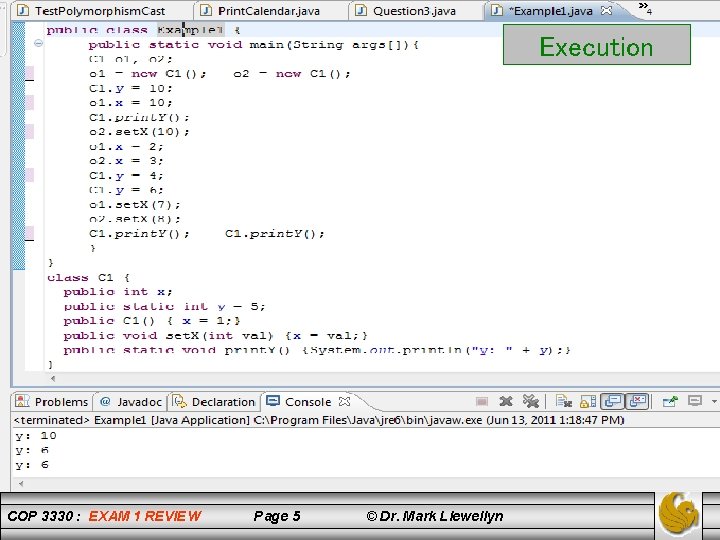The image size is (720, 540).
Task: Click console output line 'y: 10'
Action: 36,436
